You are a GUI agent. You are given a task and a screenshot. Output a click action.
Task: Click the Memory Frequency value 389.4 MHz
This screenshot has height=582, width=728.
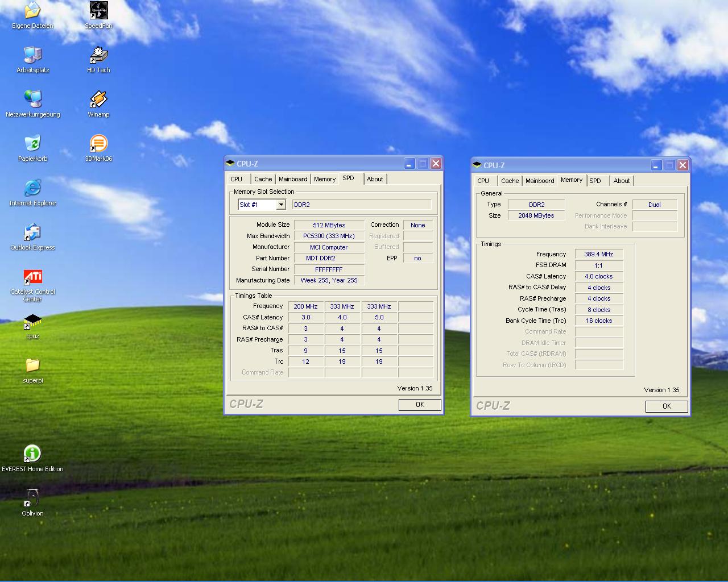coord(599,254)
